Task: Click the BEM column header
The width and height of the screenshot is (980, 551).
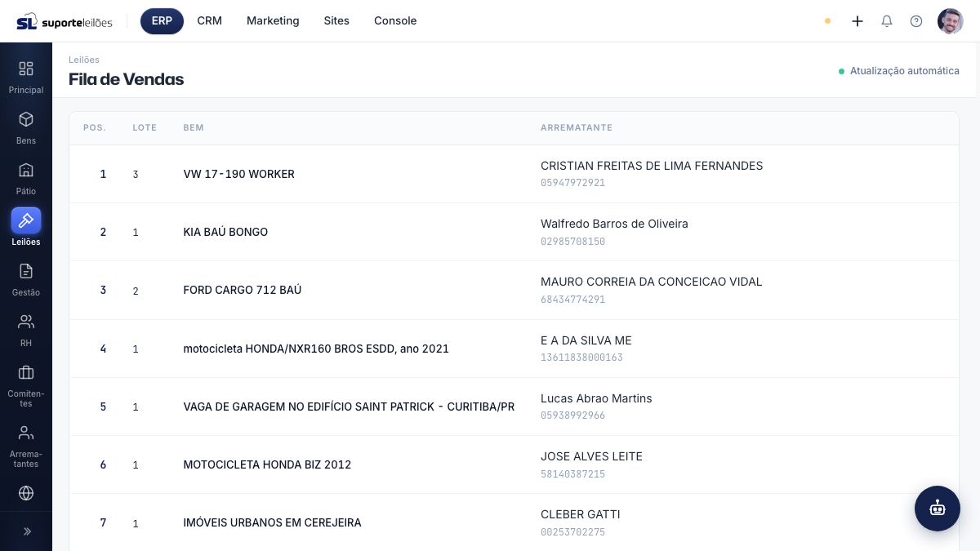Action: 194,128
